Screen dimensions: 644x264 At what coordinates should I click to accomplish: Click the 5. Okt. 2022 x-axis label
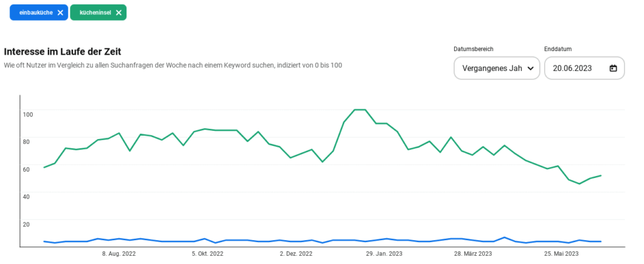pyautogui.click(x=208, y=254)
